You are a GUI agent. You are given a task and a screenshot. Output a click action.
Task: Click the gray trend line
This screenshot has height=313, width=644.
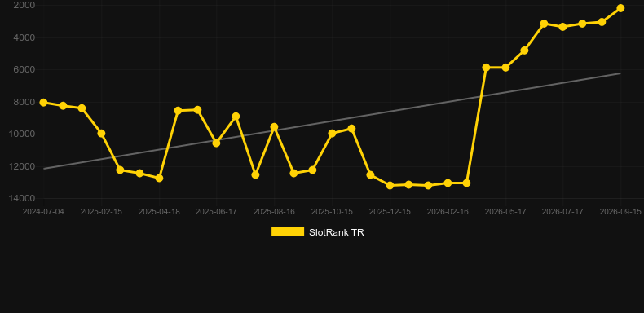point(332,121)
